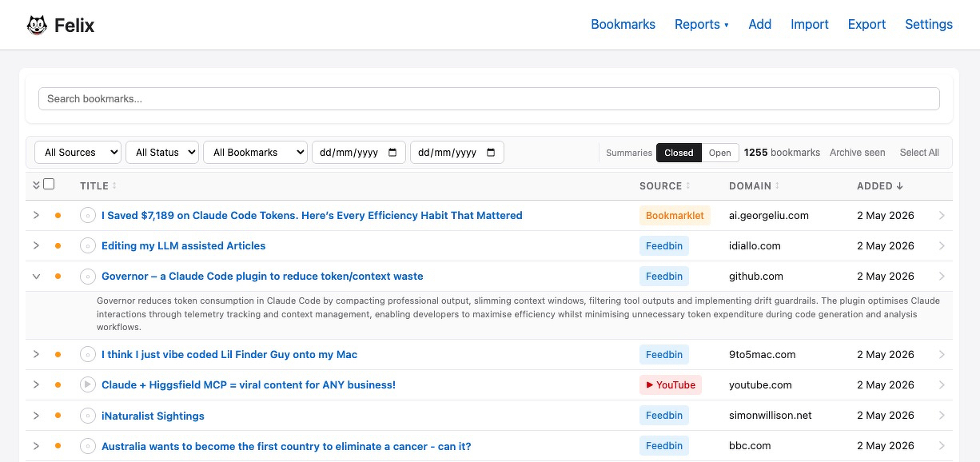Open details arrow at right of the 'Governor' row
Viewport: 980px width, 462px height.
pyautogui.click(x=942, y=276)
